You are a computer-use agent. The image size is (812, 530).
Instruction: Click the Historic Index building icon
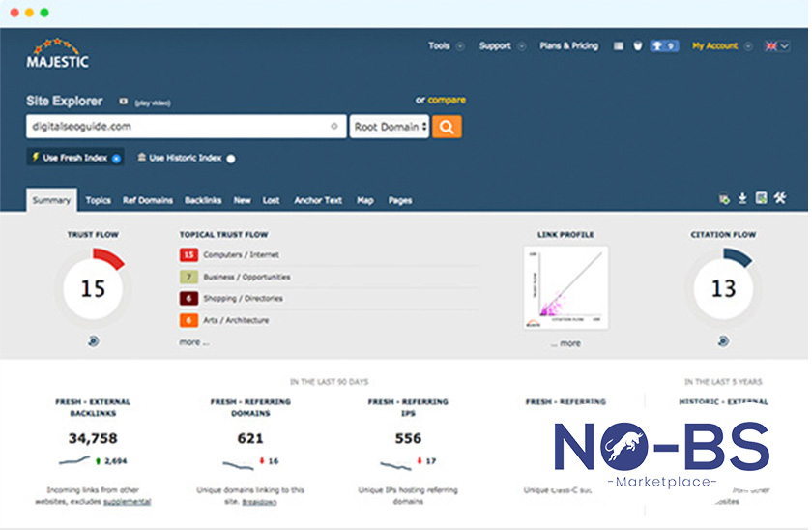pyautogui.click(x=141, y=157)
